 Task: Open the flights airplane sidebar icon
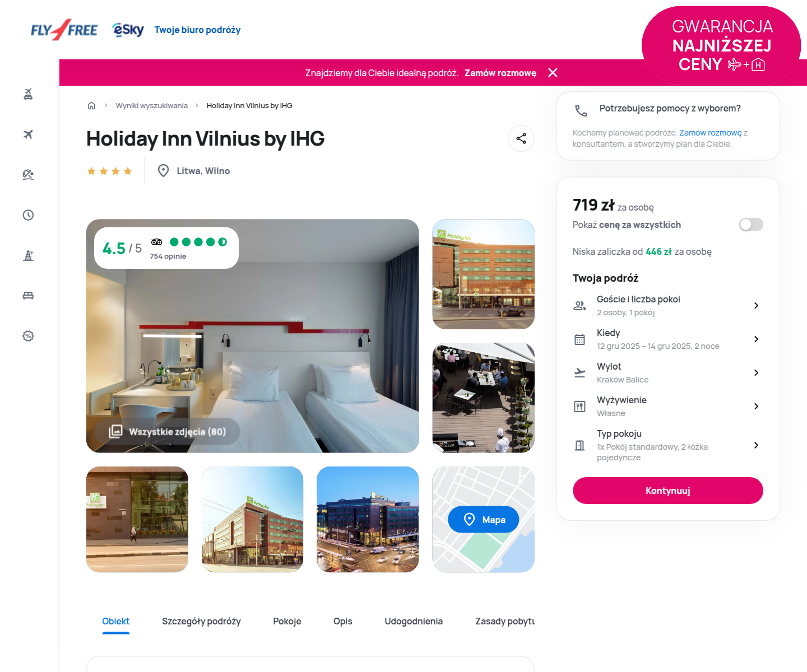coord(28,134)
